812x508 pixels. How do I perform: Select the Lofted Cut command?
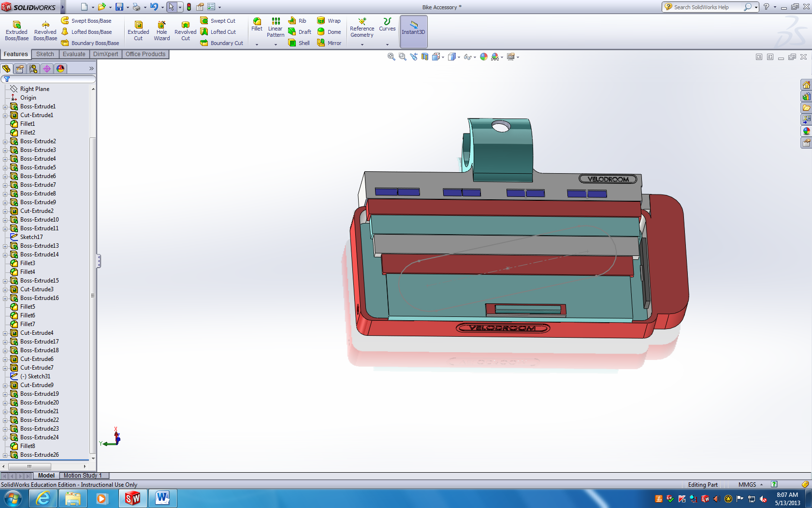coord(218,32)
